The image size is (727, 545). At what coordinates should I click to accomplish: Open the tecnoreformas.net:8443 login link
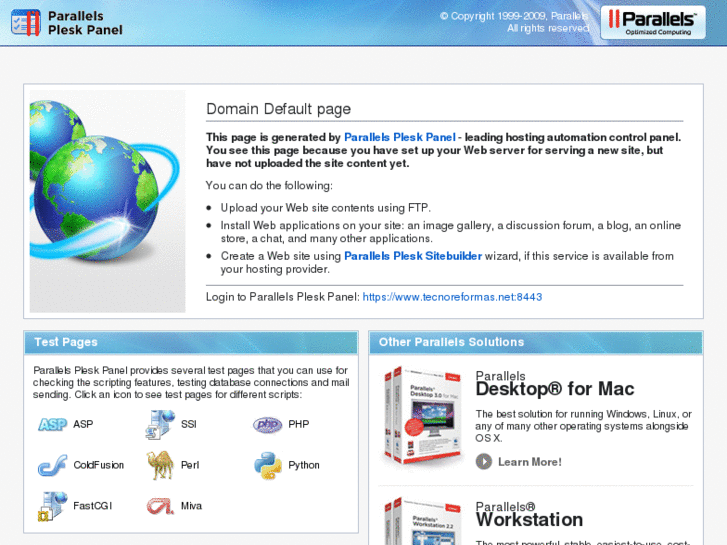(452, 297)
